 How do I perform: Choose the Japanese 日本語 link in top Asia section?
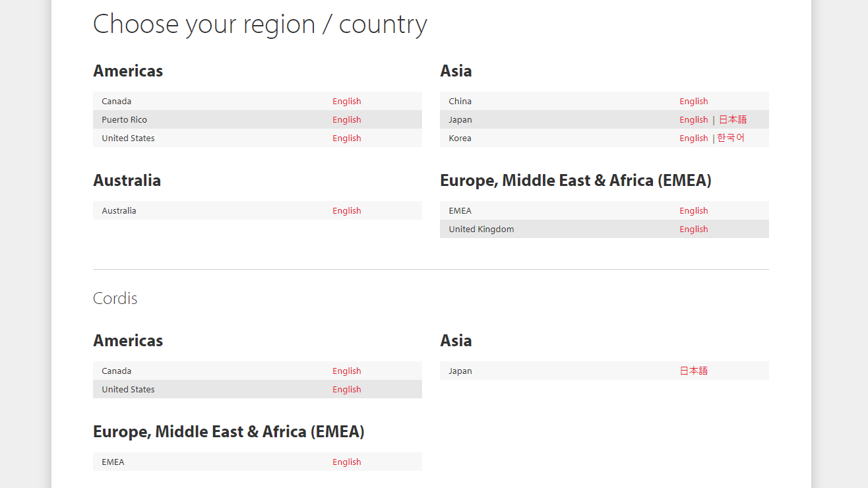[x=733, y=119]
